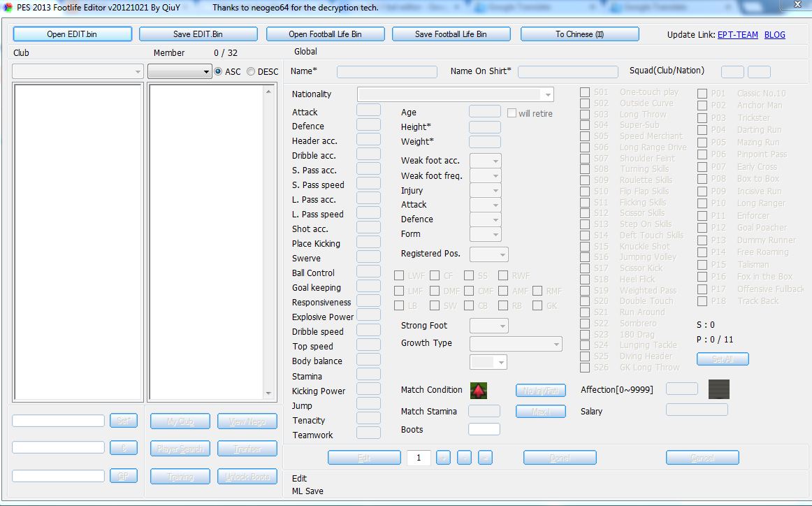Viewport: 812px width, 506px height.
Task: Check the LWF position box
Action: (399, 275)
